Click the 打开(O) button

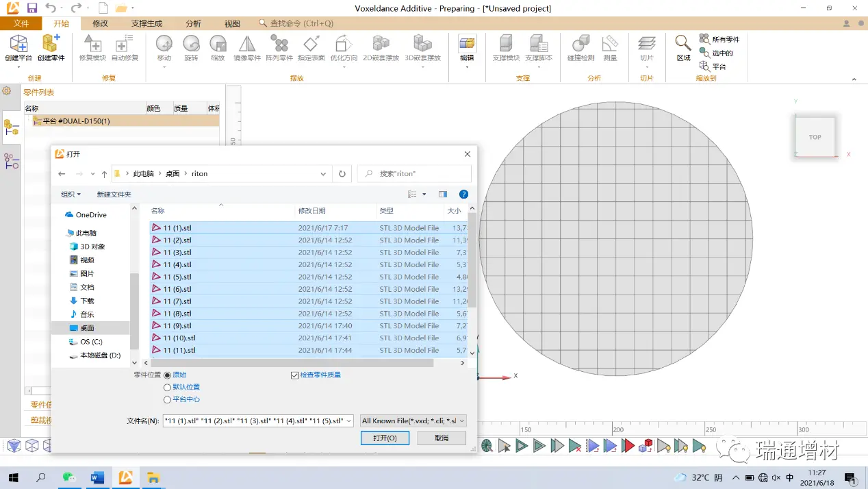pos(384,438)
